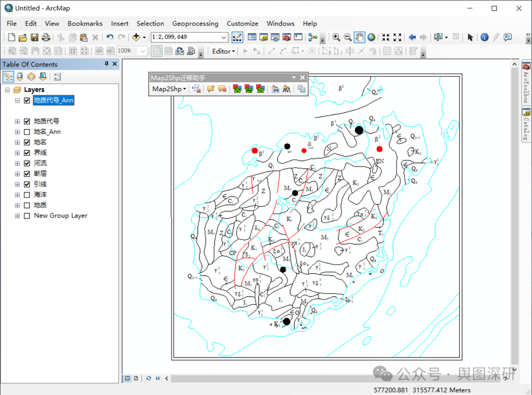Enable the 海洋 layer checkbox
532x395 pixels.
click(x=27, y=195)
